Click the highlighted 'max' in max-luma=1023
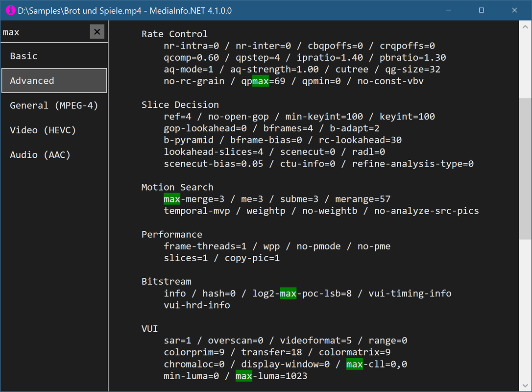 coord(244,376)
